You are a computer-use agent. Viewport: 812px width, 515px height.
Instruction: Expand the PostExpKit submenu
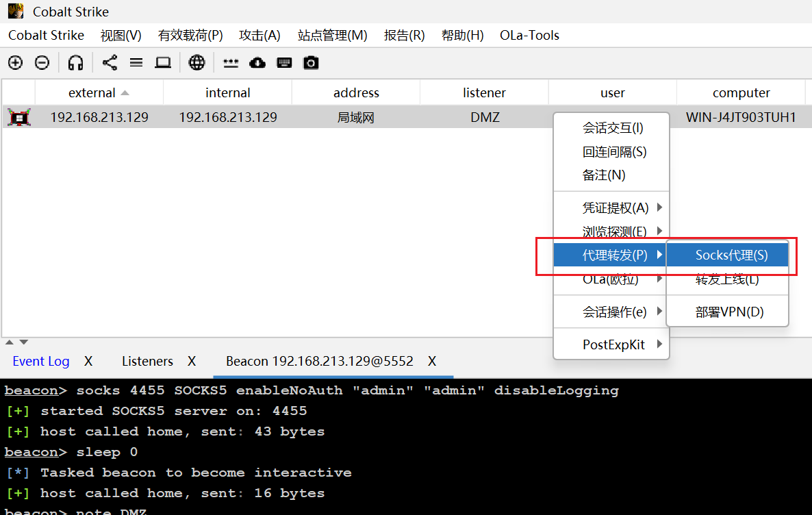tap(613, 344)
